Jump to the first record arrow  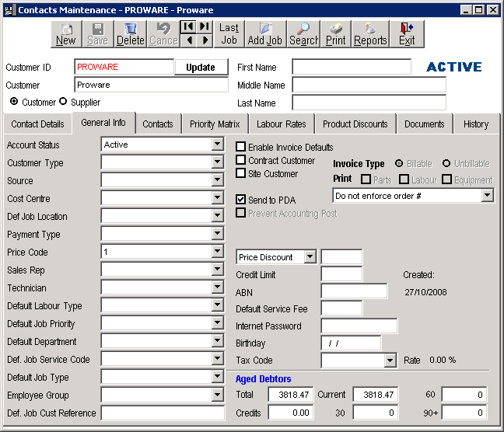coord(188,26)
